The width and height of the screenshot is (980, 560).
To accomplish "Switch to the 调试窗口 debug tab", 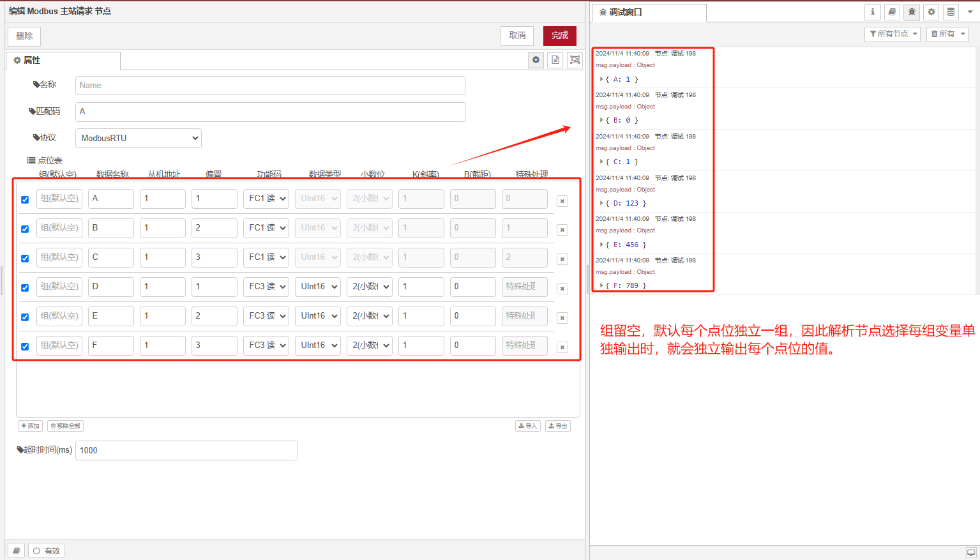I will 648,13.
